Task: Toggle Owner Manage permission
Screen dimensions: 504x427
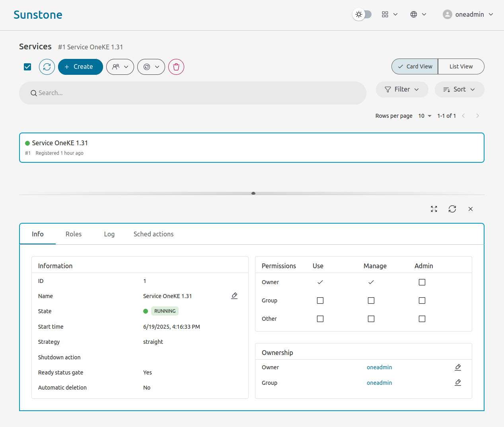Action: pos(371,282)
